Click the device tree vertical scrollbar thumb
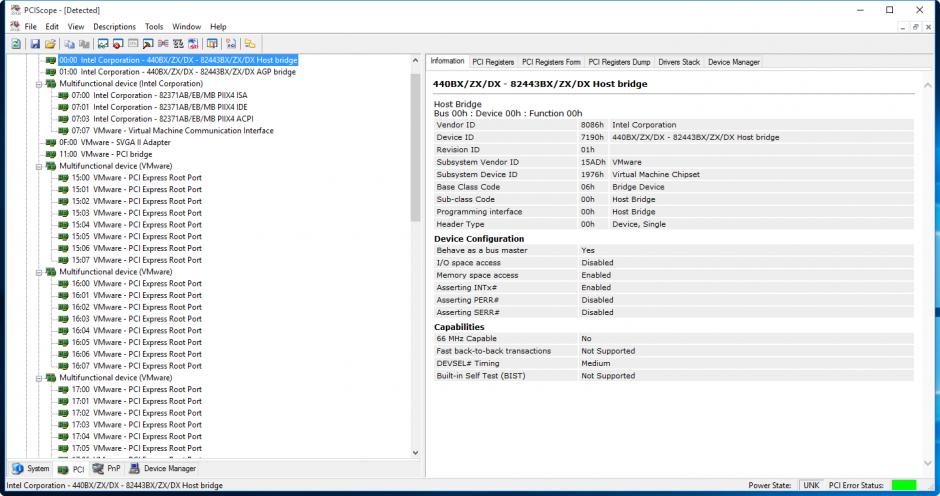940x496 pixels. pos(415,147)
